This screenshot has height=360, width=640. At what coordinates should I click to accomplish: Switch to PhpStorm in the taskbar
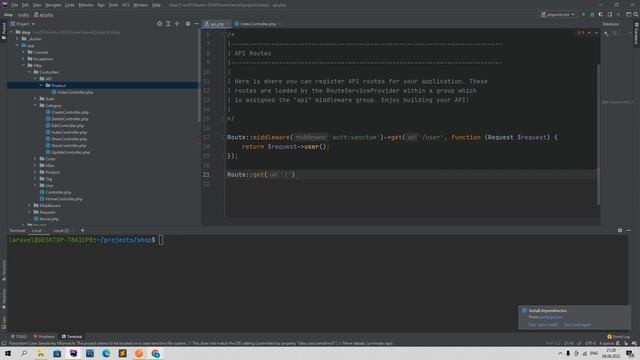pos(73,353)
